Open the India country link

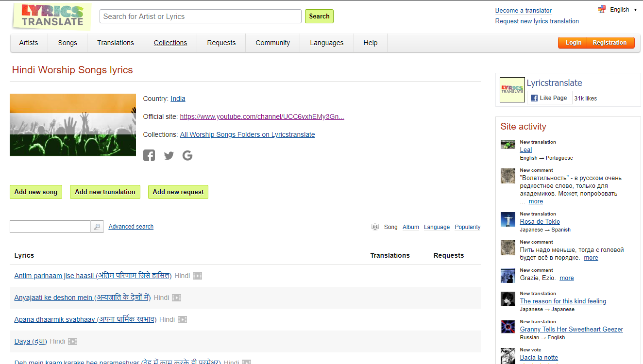(178, 99)
